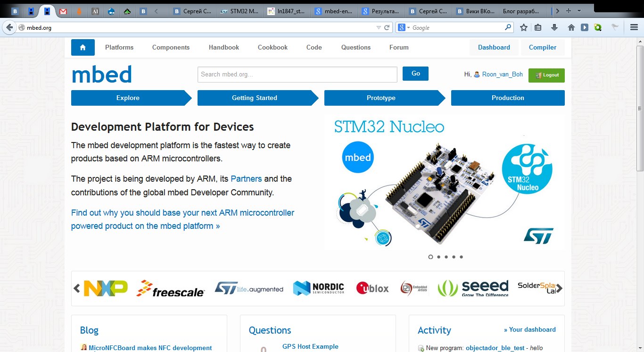The width and height of the screenshot is (644, 352).
Task: Open the NXP partner logo
Action: pos(106,288)
